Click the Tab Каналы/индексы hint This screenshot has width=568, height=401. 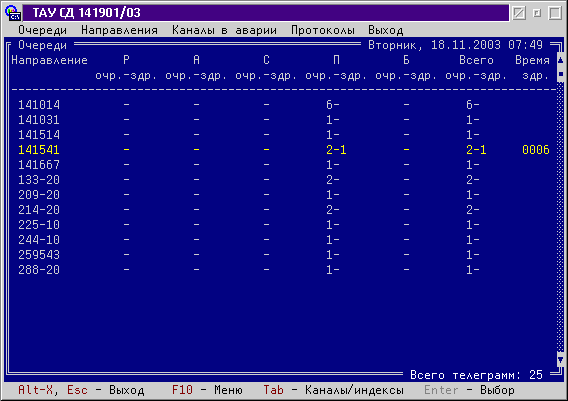[333, 390]
